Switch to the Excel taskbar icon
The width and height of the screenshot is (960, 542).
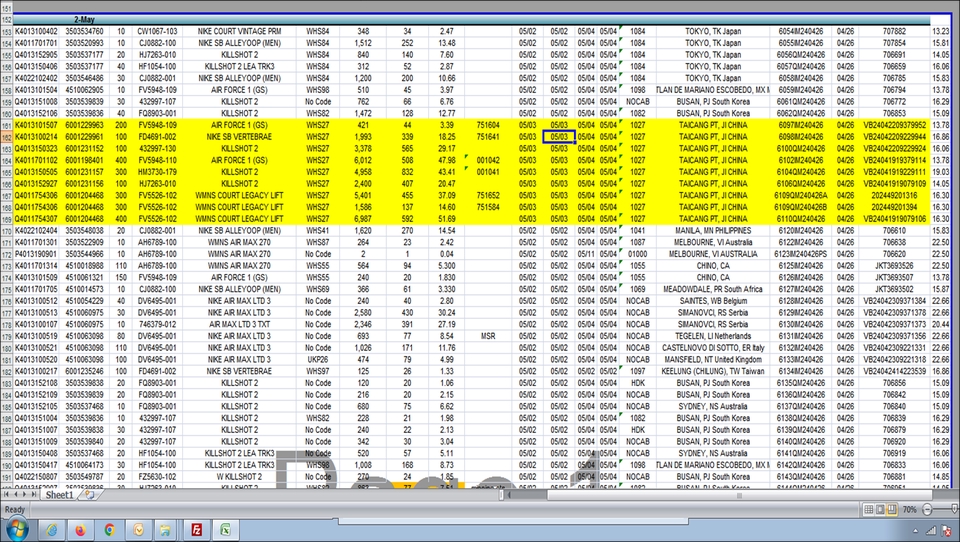[225, 530]
